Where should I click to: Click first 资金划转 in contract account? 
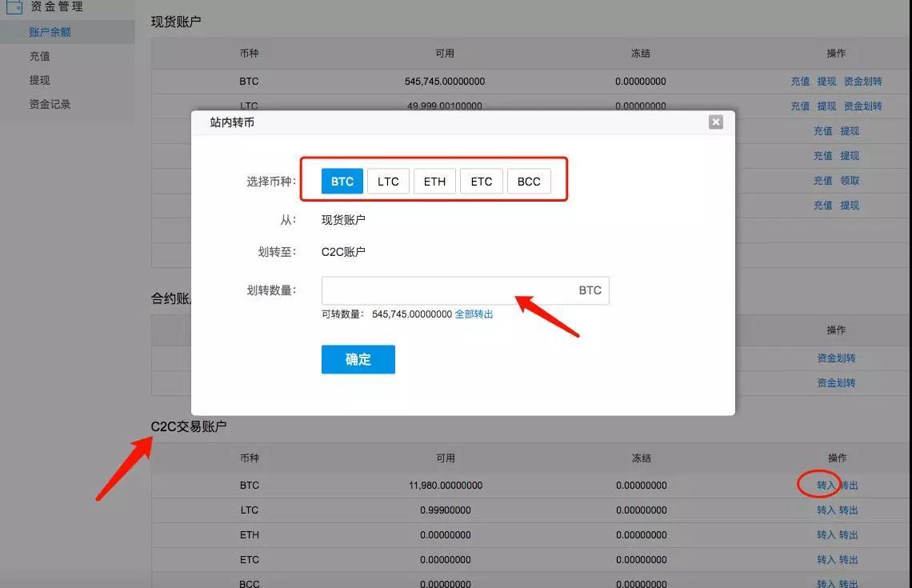(x=836, y=358)
